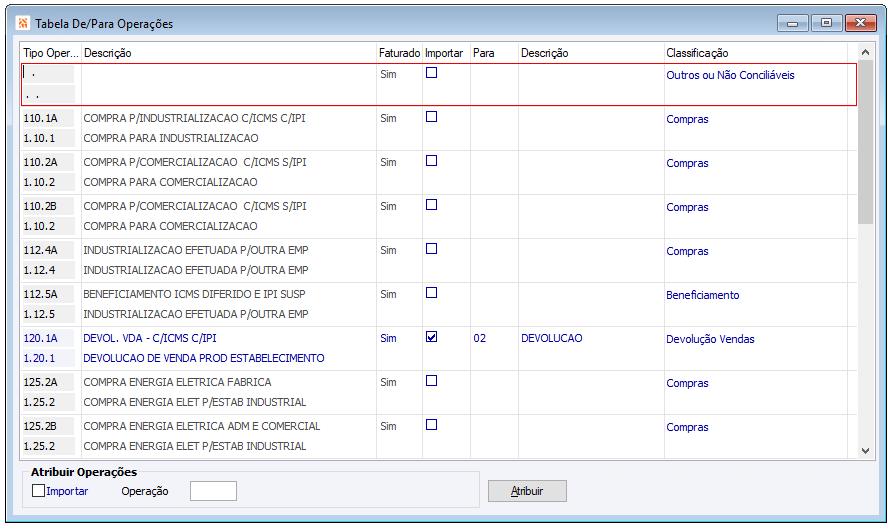This screenshot has height=529, width=888.
Task: Click Devolução Vendas classification
Action: 710,339
